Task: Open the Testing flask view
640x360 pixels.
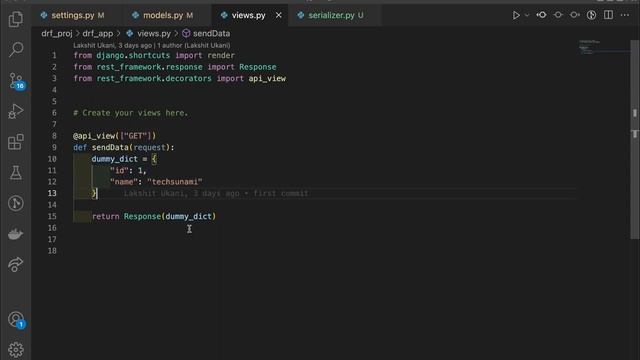Action: pos(16,173)
